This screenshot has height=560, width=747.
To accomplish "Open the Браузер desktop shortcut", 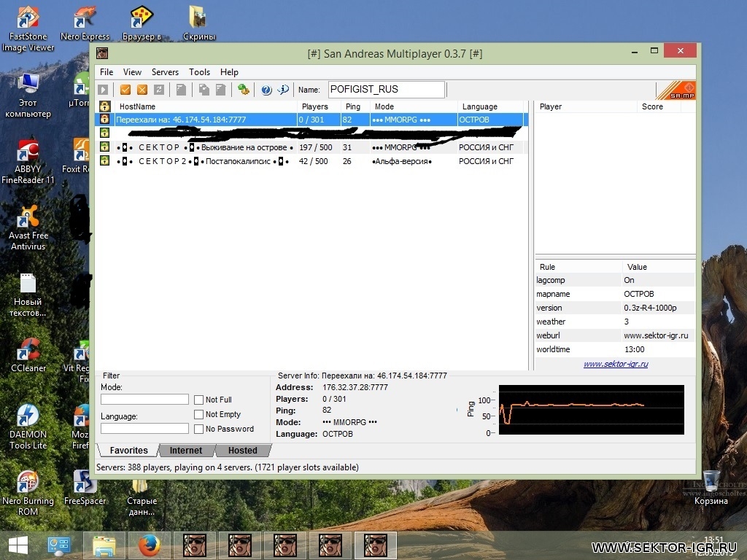I will click(x=142, y=24).
